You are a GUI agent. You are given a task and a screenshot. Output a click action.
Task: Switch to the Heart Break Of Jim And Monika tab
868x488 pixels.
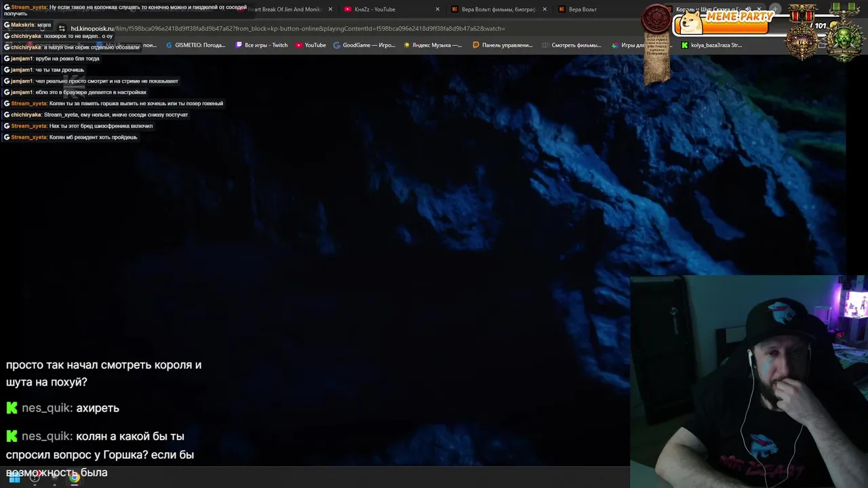click(283, 9)
